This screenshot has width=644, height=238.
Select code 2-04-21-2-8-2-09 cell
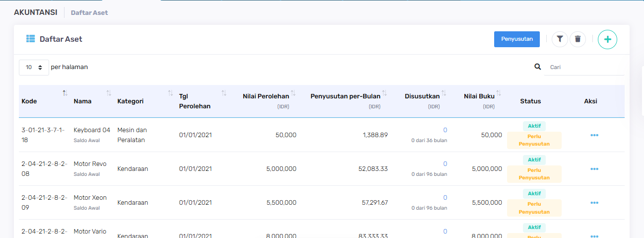45,203
